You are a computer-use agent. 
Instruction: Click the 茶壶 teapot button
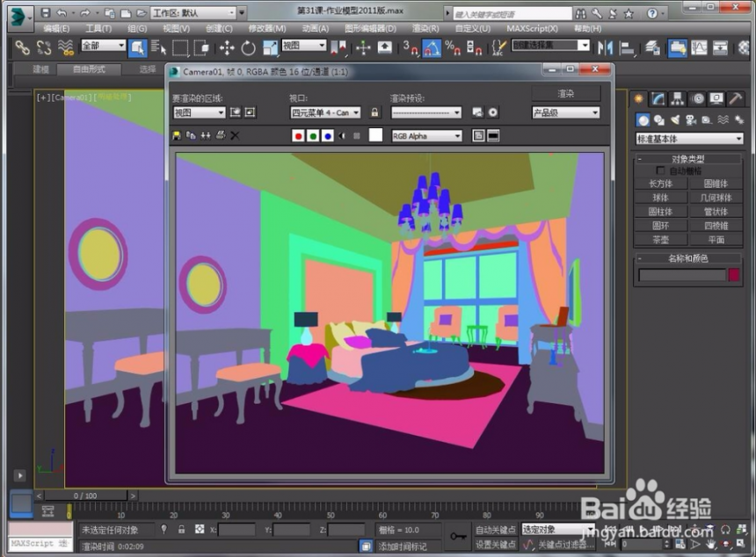point(660,240)
